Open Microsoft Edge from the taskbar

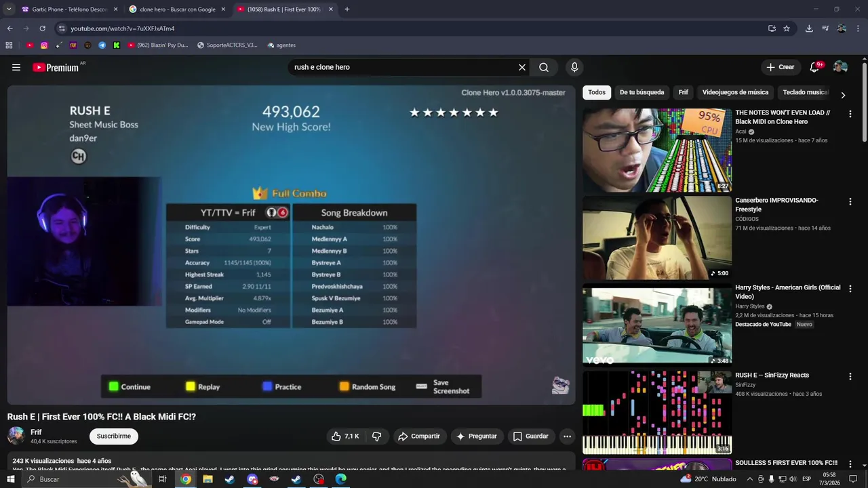341,479
